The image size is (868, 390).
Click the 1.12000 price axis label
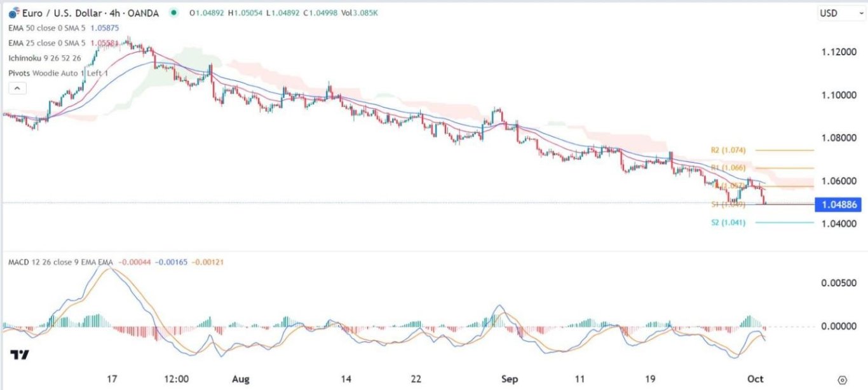point(841,52)
